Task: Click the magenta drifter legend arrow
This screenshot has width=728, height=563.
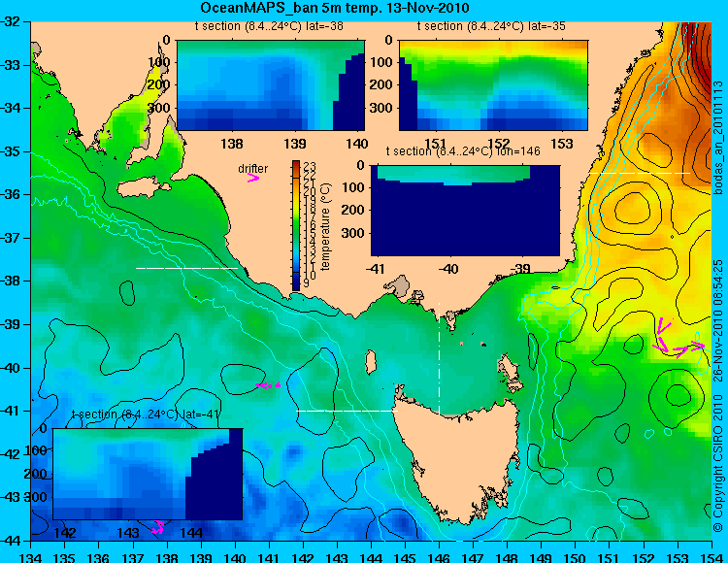Action: tap(253, 178)
